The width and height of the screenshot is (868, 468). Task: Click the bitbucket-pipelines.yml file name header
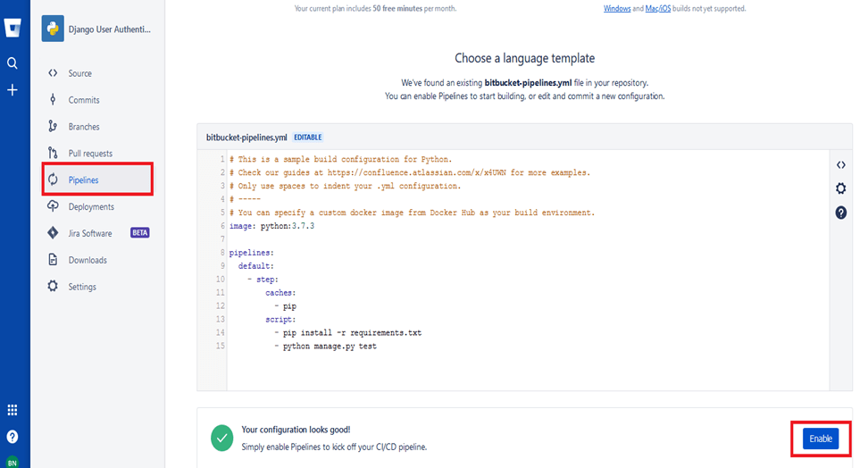246,138
